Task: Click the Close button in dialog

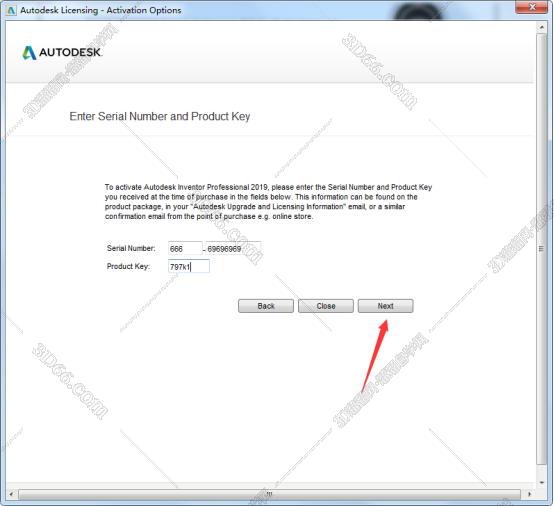Action: tap(326, 306)
